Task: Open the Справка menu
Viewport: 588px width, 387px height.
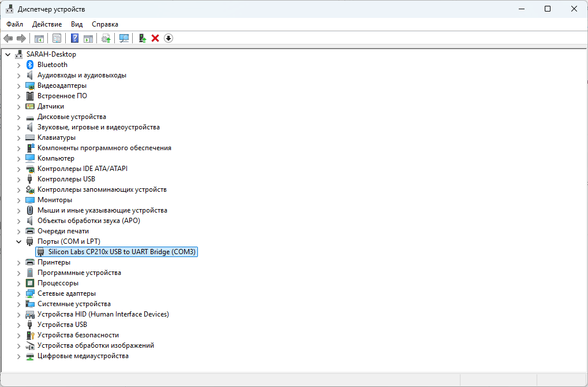Action: point(104,24)
